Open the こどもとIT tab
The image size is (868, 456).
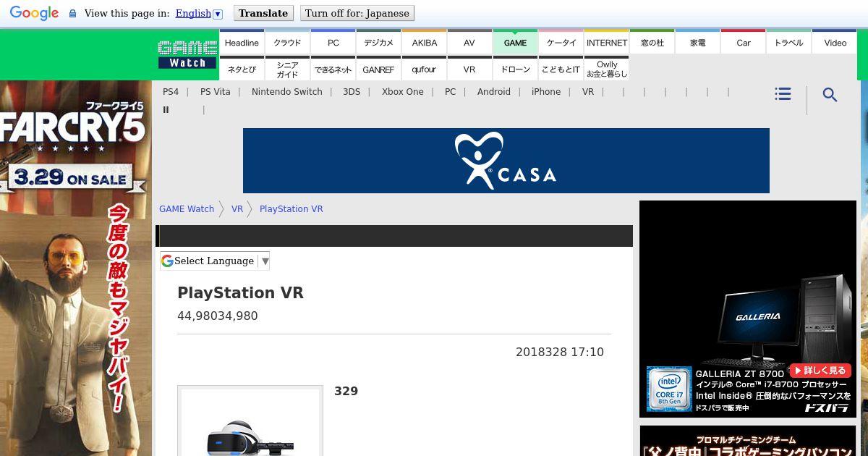point(561,69)
